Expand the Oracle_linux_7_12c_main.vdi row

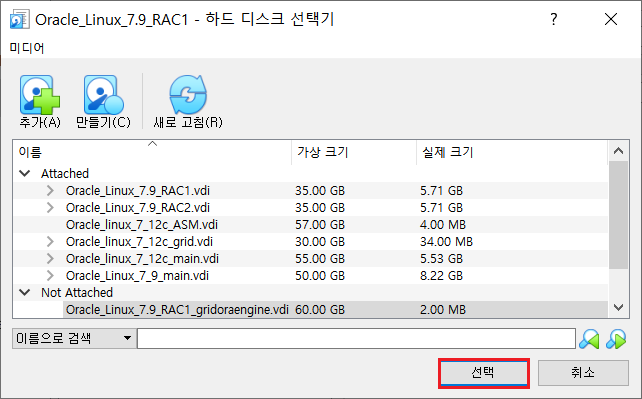click(50, 259)
